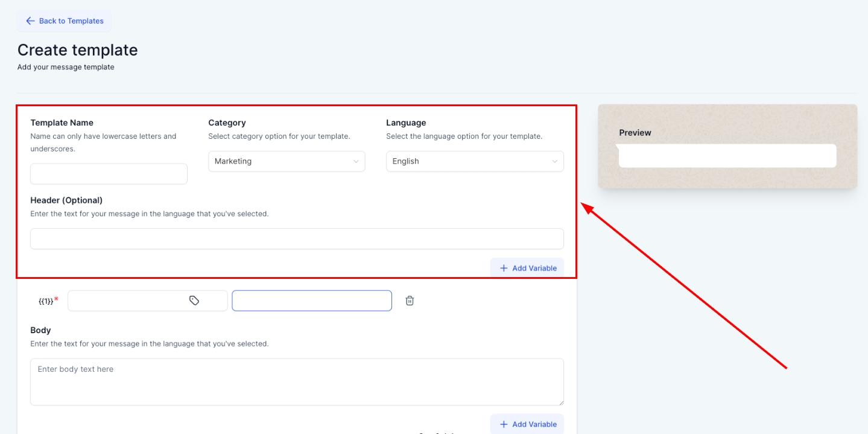Delete variable {{1}} with the trash icon
Screen dimensions: 868x434
coord(410,301)
